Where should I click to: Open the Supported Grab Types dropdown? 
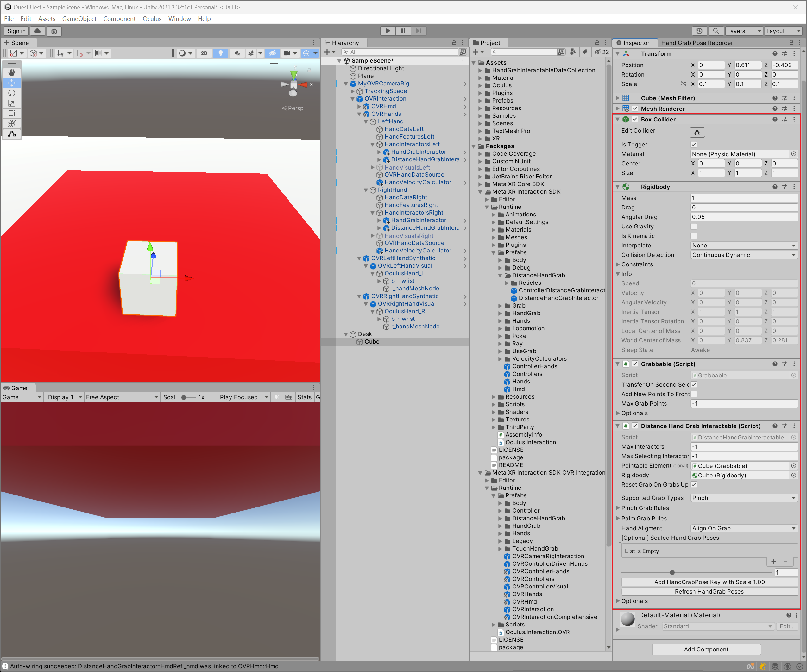pyautogui.click(x=744, y=498)
